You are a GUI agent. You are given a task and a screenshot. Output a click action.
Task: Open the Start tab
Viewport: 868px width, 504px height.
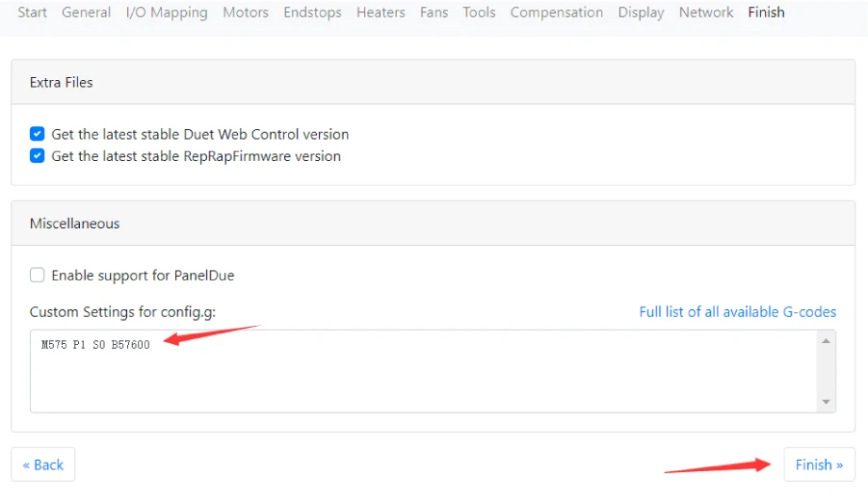[x=33, y=13]
